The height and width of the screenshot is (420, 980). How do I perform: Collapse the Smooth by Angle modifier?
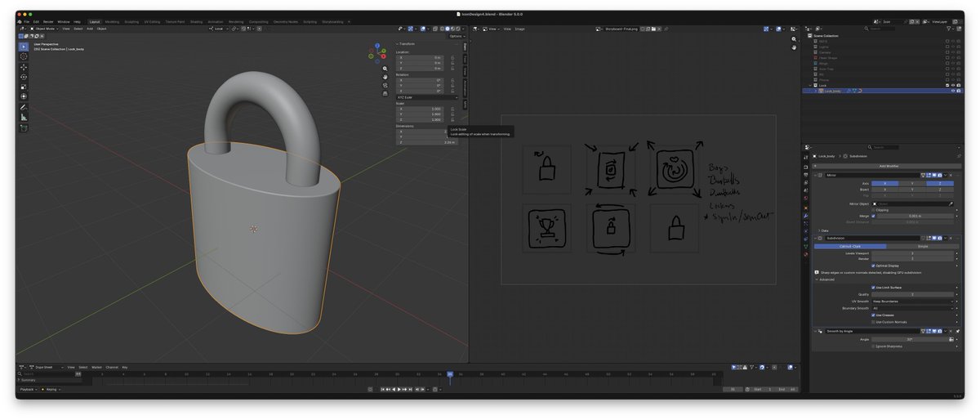[815, 331]
